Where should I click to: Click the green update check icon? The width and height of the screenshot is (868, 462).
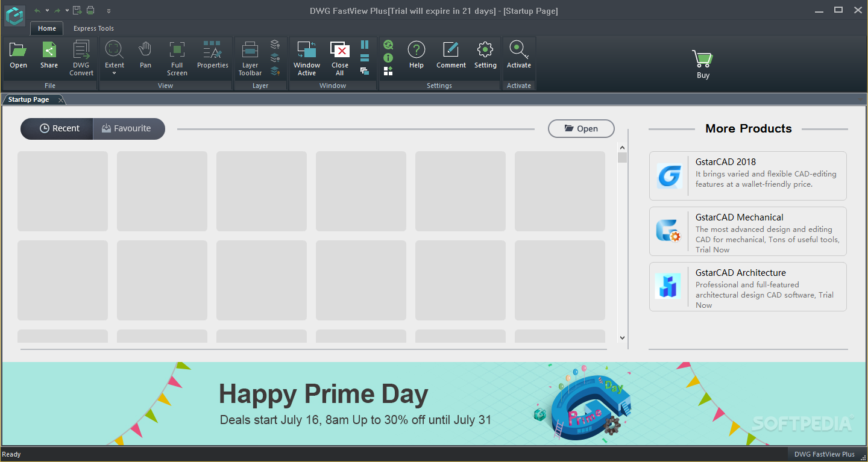point(388,45)
